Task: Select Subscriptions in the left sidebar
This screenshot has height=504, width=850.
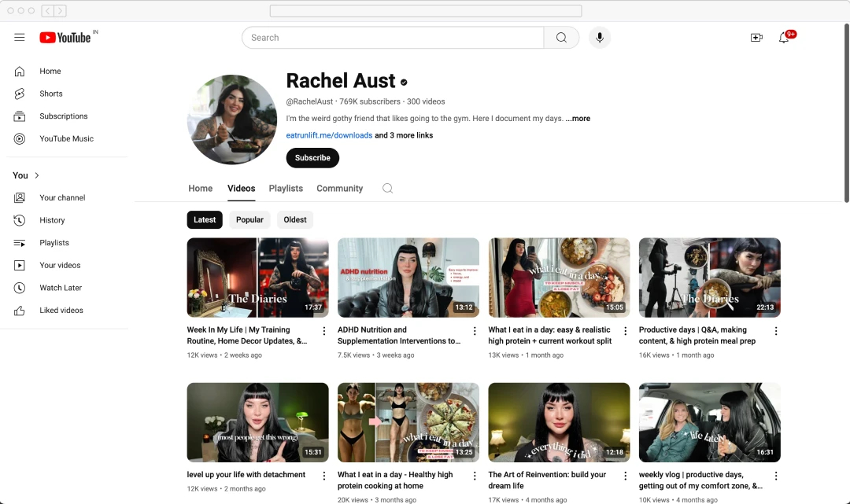Action: (x=63, y=116)
